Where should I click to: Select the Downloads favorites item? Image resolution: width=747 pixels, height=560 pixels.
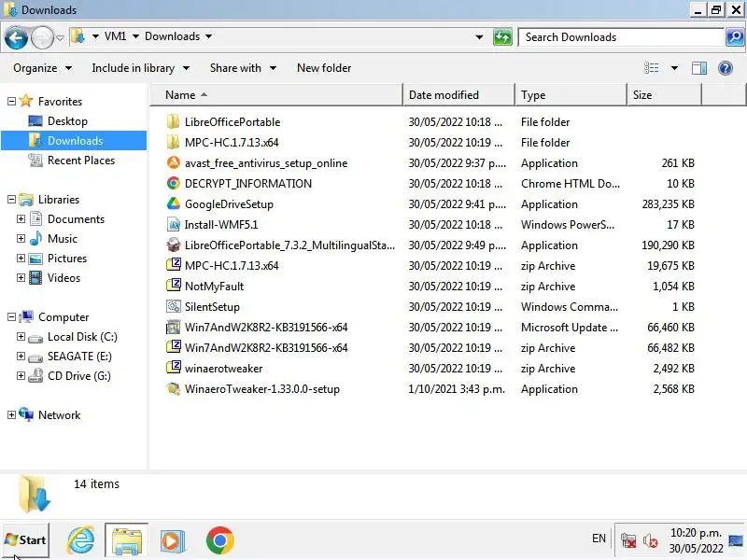pos(74,141)
